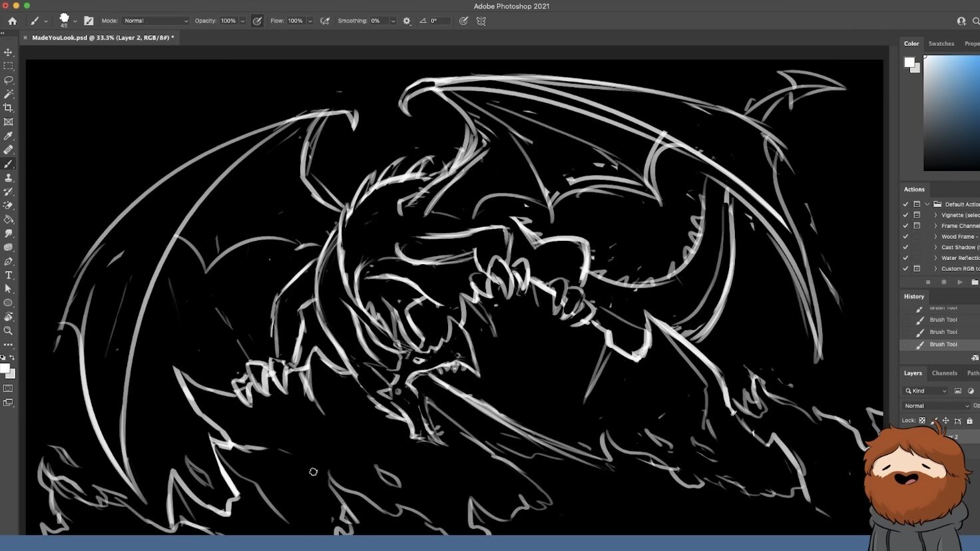This screenshot has width=980, height=551.
Task: Toggle the Vignette action checkmark
Action: pos(905,215)
